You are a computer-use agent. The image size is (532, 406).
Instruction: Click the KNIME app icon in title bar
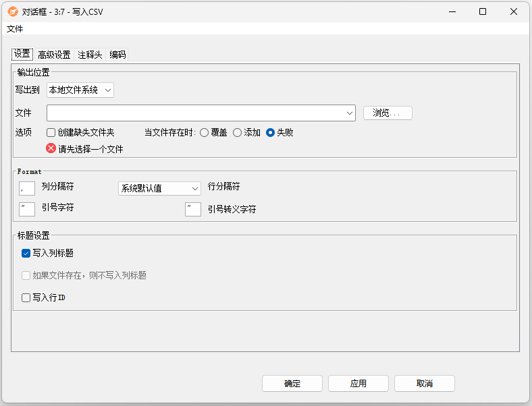click(12, 11)
